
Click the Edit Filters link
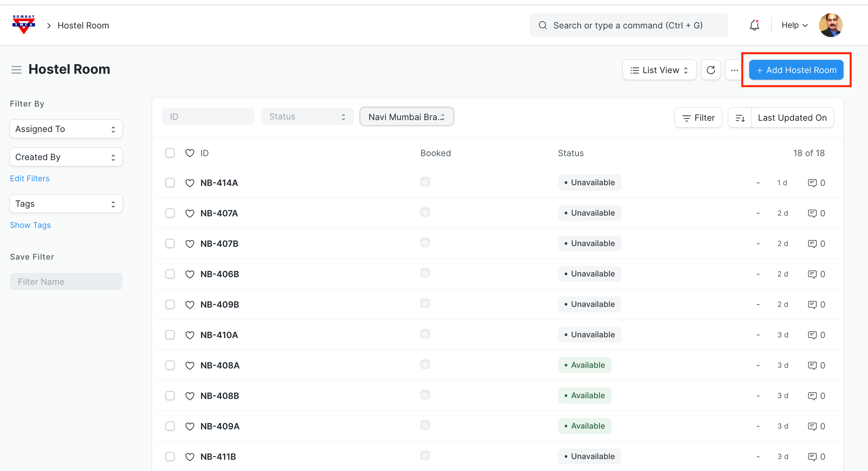[x=30, y=179]
